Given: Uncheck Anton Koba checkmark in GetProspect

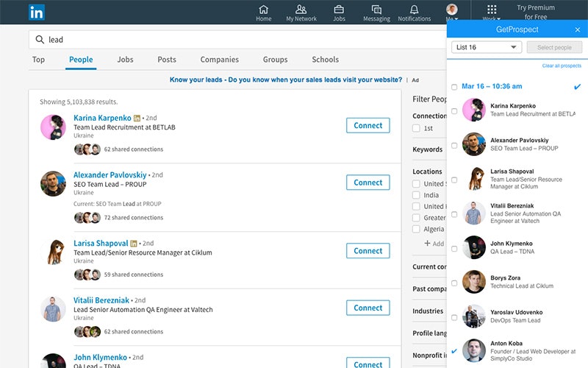Looking at the screenshot, I should coord(454,351).
